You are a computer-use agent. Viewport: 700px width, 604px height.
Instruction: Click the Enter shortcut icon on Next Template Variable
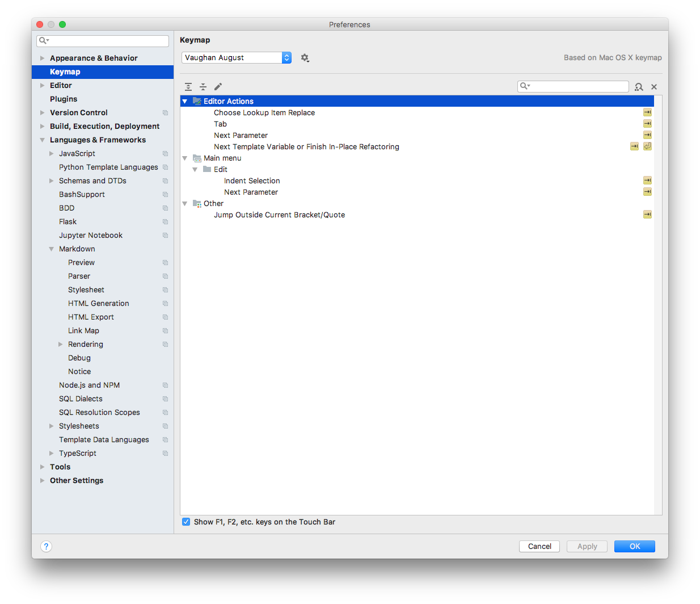tap(647, 146)
